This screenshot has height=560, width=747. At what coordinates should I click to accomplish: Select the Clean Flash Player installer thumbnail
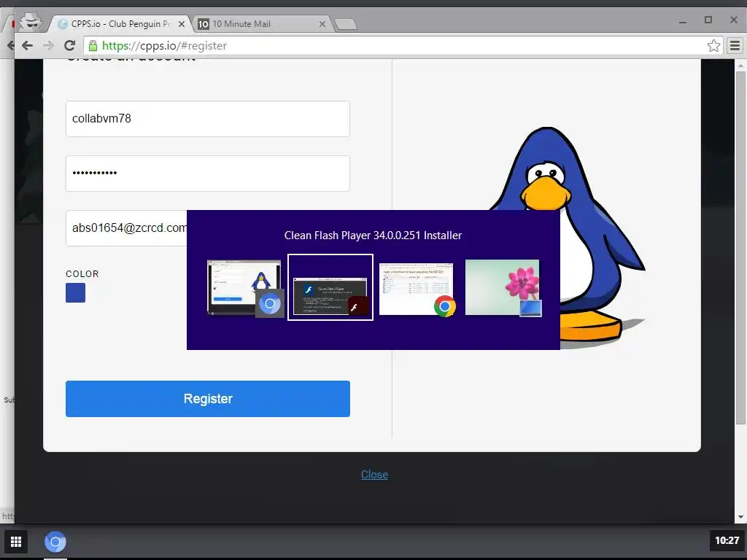330,287
